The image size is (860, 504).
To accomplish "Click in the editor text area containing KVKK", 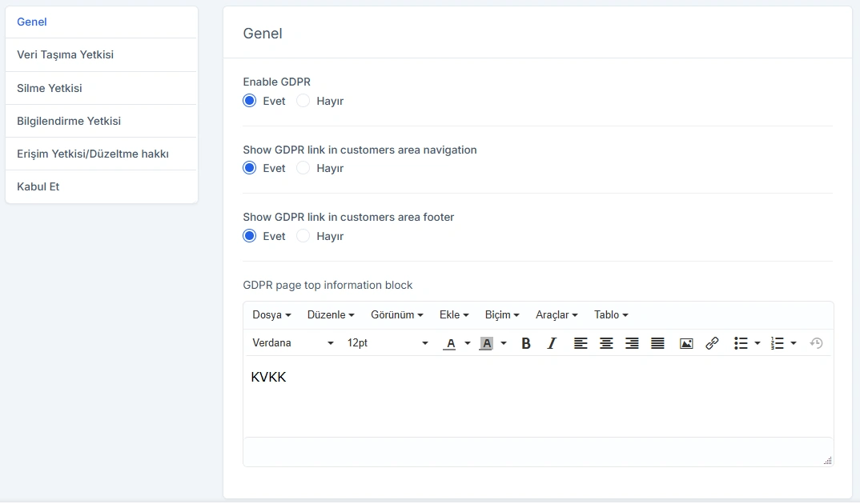I will pos(538,397).
